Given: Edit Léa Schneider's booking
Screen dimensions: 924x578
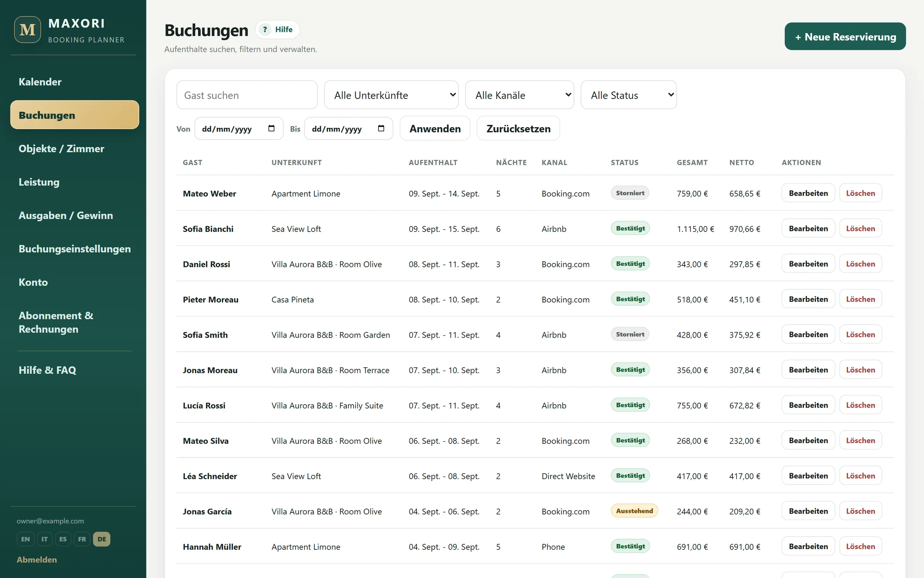Looking at the screenshot, I should tap(808, 476).
